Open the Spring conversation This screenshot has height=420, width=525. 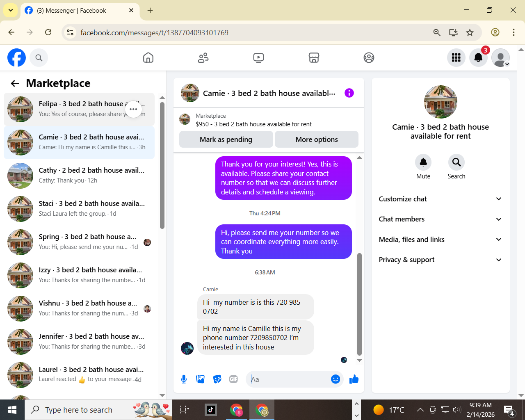coord(79,242)
